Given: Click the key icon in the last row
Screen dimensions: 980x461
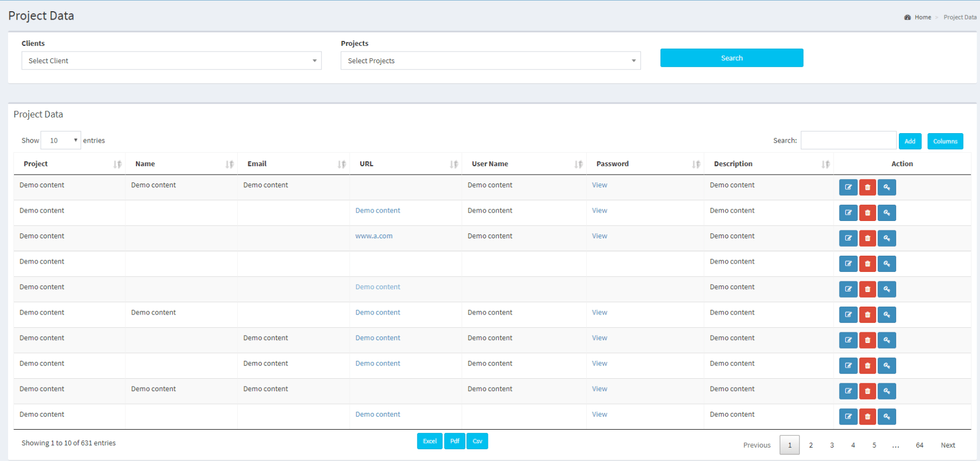Looking at the screenshot, I should click(x=887, y=417).
